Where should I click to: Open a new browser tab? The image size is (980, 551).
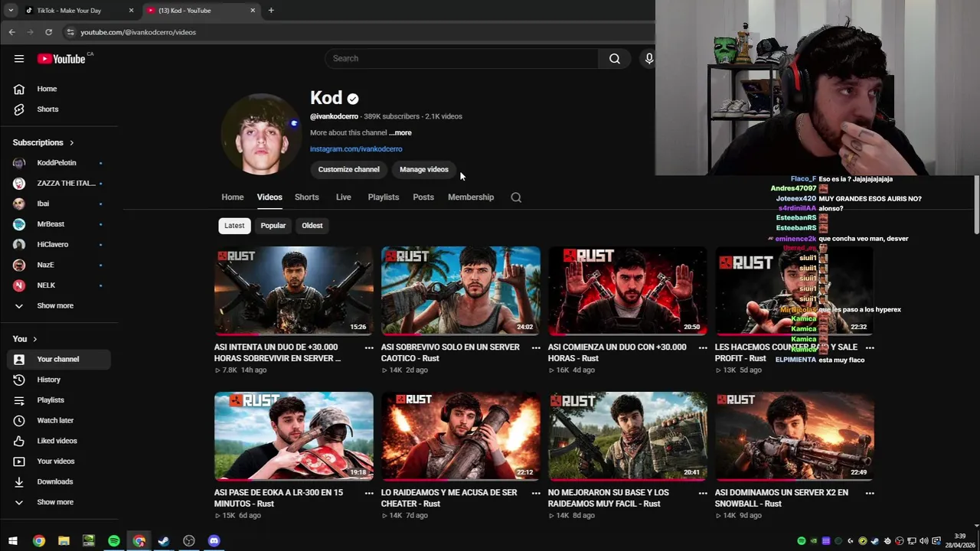(271, 11)
